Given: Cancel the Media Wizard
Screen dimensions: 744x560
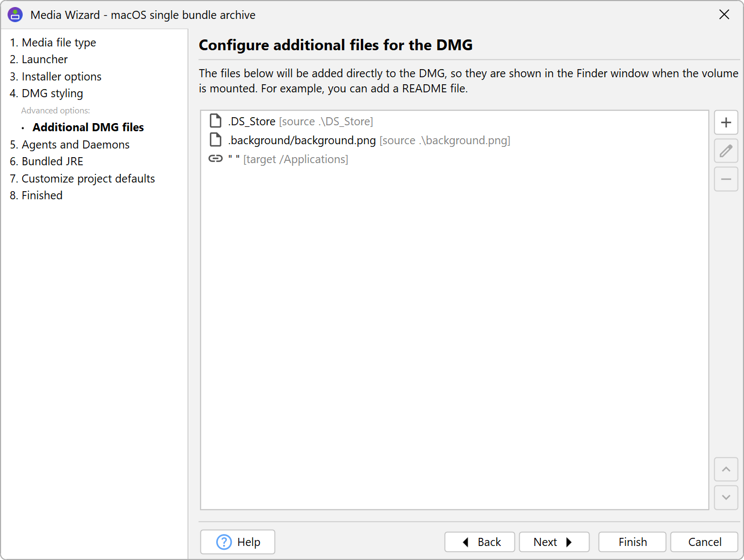Looking at the screenshot, I should [x=704, y=542].
